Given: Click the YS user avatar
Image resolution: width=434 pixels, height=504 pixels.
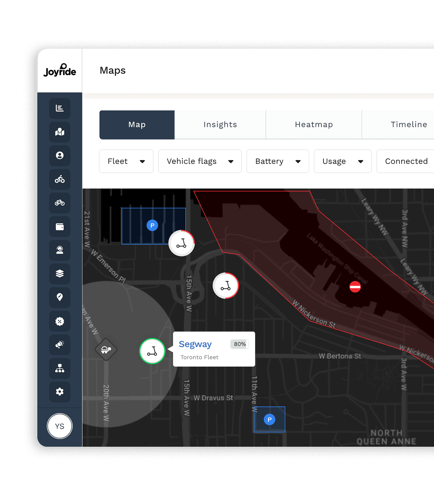Looking at the screenshot, I should [60, 426].
